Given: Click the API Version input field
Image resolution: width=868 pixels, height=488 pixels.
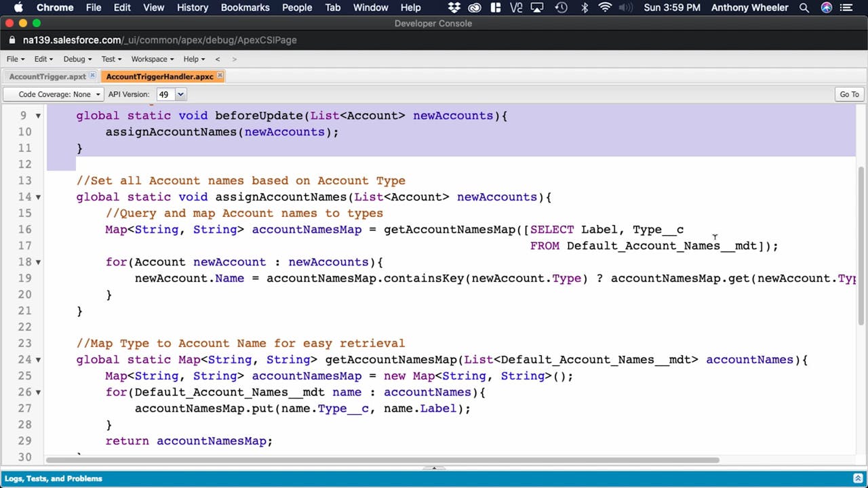Looking at the screenshot, I should coord(165,94).
